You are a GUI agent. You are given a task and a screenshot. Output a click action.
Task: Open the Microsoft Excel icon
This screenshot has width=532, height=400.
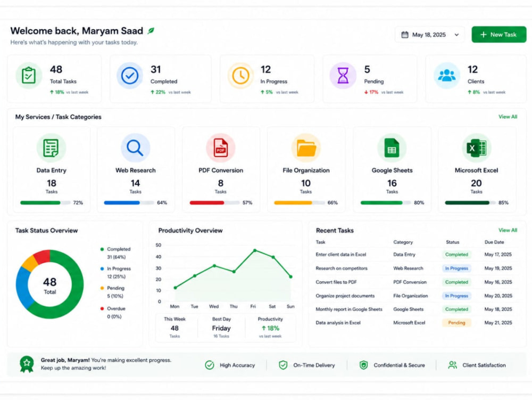click(476, 148)
